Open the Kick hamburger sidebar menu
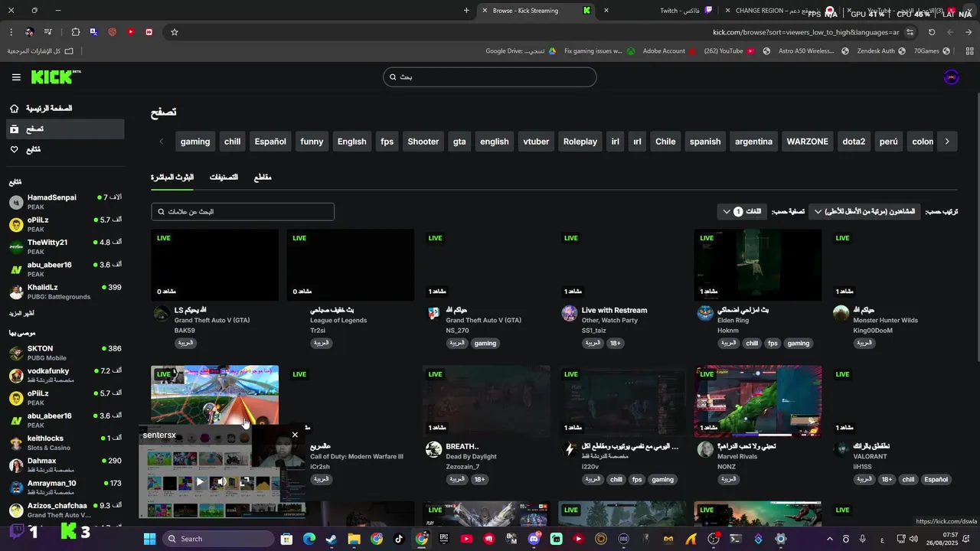 coord(16,77)
